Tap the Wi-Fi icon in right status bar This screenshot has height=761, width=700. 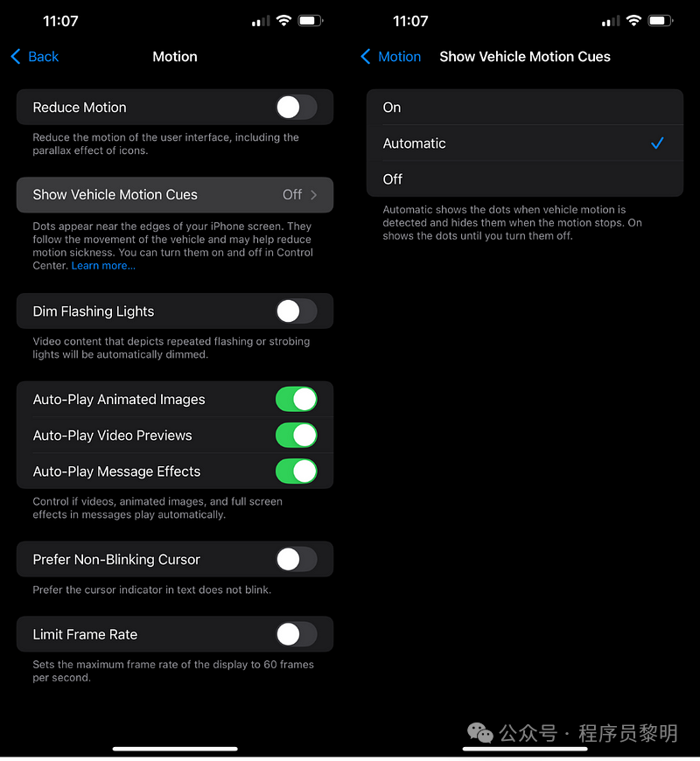coord(633,20)
